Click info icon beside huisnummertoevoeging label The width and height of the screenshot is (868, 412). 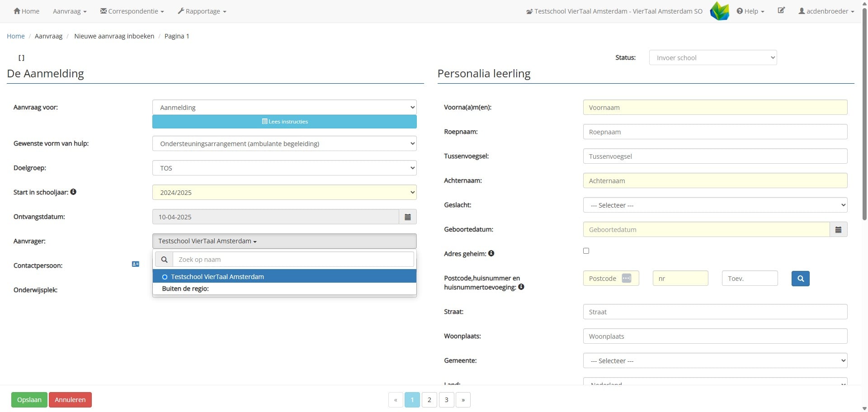521,287
